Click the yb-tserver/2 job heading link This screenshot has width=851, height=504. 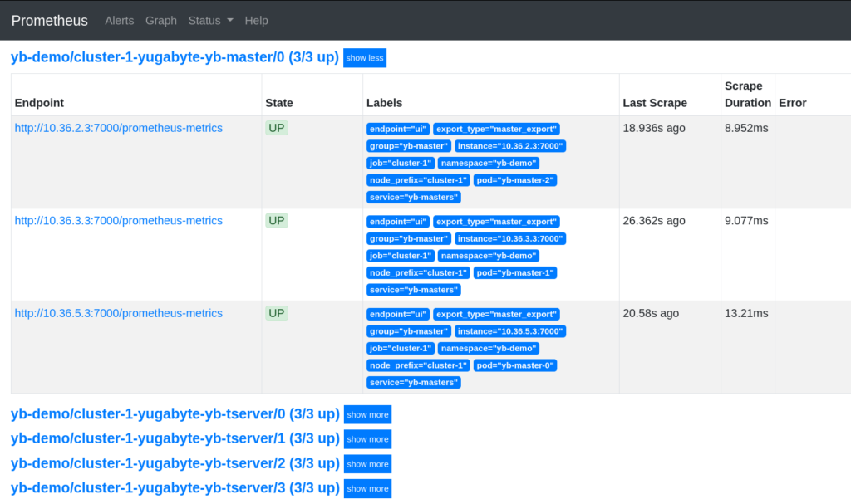[x=175, y=463]
